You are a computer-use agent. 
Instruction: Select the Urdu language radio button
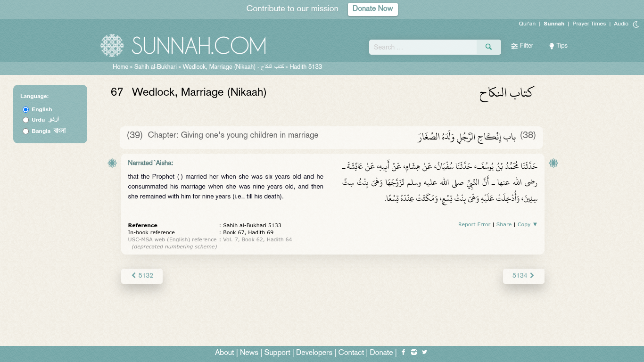coord(26,120)
